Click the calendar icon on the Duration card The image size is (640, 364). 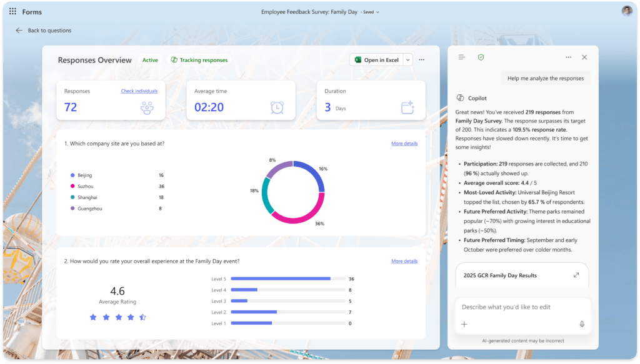click(x=409, y=107)
